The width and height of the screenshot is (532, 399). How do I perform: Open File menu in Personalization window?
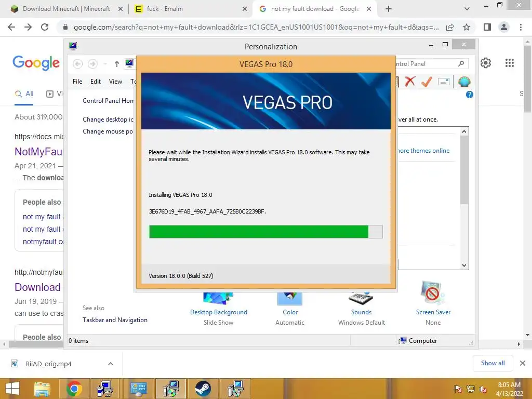click(77, 82)
